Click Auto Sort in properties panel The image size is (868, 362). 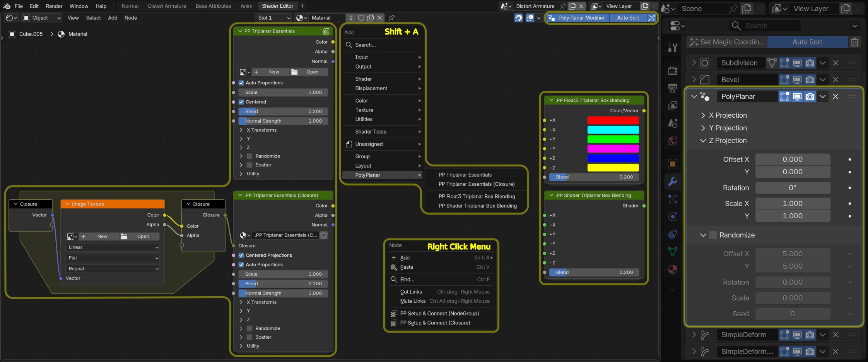click(807, 42)
